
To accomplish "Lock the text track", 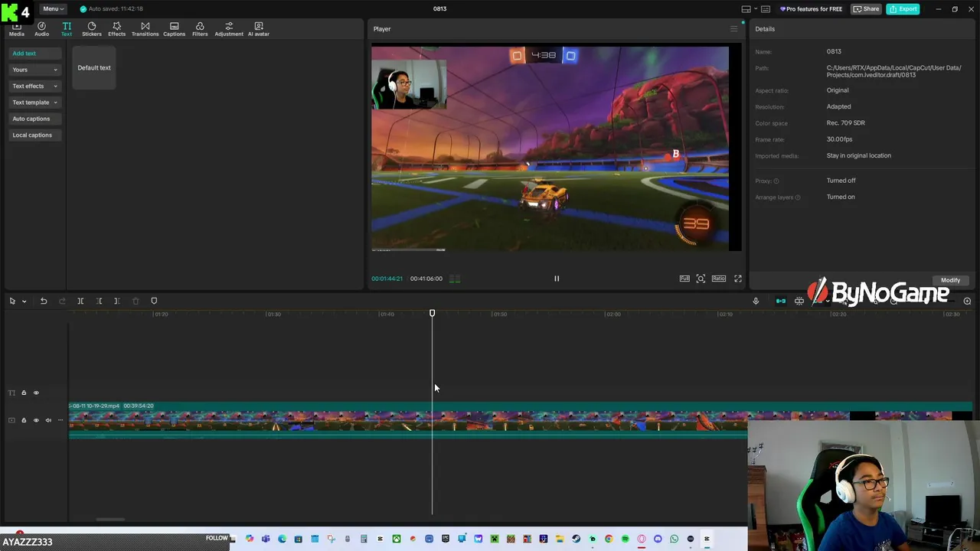I will click(x=24, y=393).
